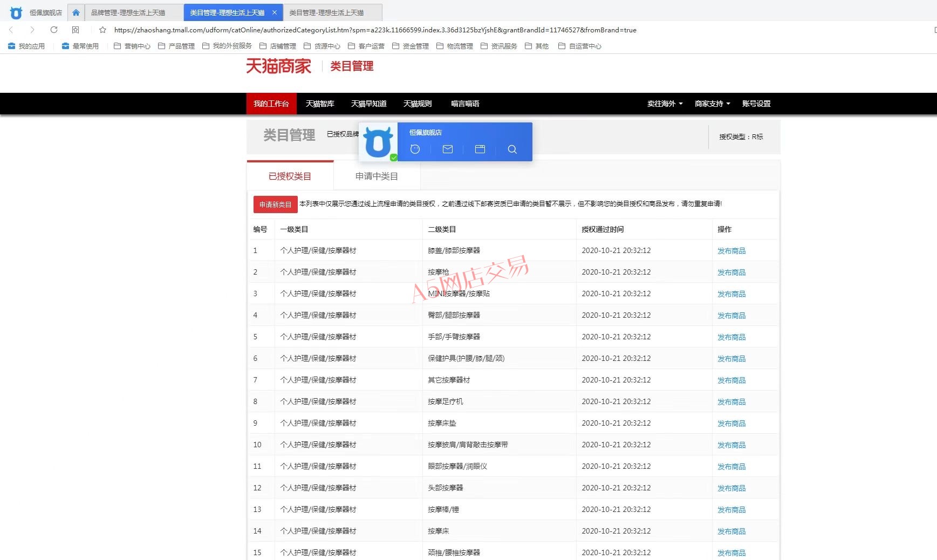The image size is (937, 560).
Task: Click 发布商品 for 手部/手臂按摩器
Action: coord(731,337)
